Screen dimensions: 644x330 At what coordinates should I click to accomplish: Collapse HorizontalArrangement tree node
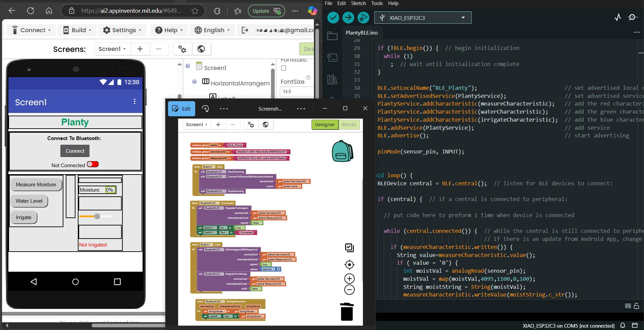(x=194, y=81)
